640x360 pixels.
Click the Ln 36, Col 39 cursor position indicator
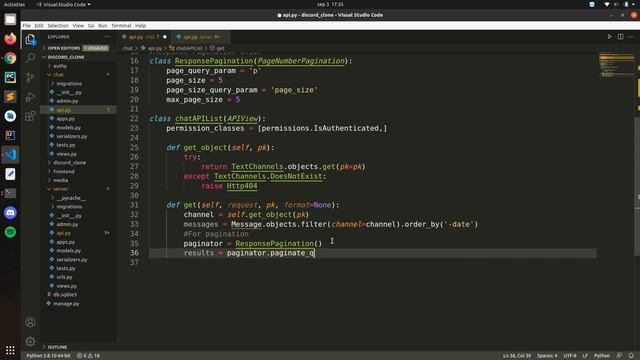coord(517,356)
